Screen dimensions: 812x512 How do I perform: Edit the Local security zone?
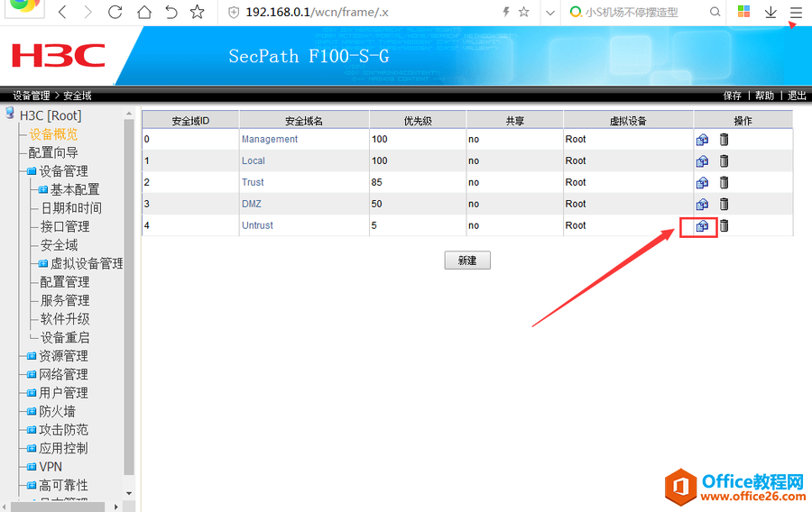(x=702, y=161)
